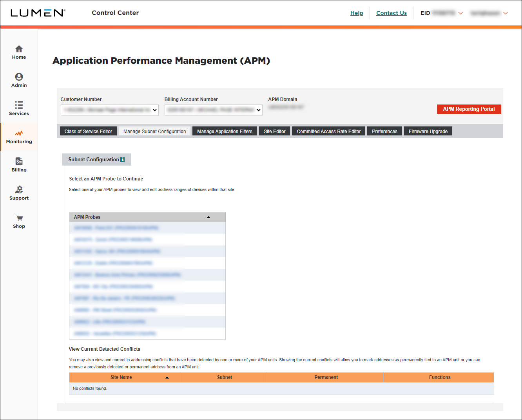Image resolution: width=522 pixels, height=420 pixels.
Task: Click the 'View Current Detected Conflicts' heading
Action: [104, 349]
